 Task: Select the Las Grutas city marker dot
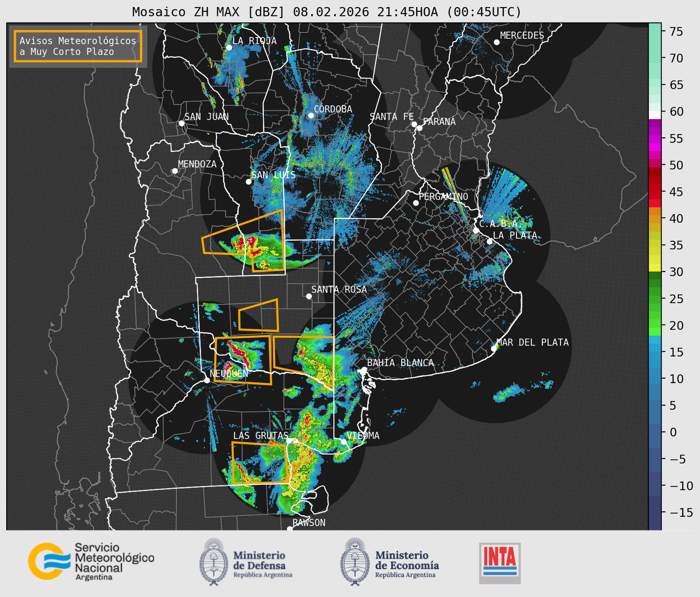point(289,441)
